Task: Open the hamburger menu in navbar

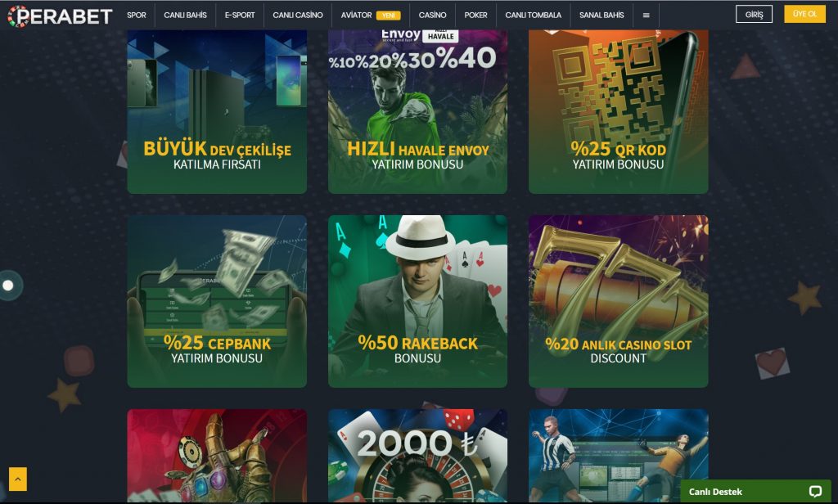Action: (647, 15)
